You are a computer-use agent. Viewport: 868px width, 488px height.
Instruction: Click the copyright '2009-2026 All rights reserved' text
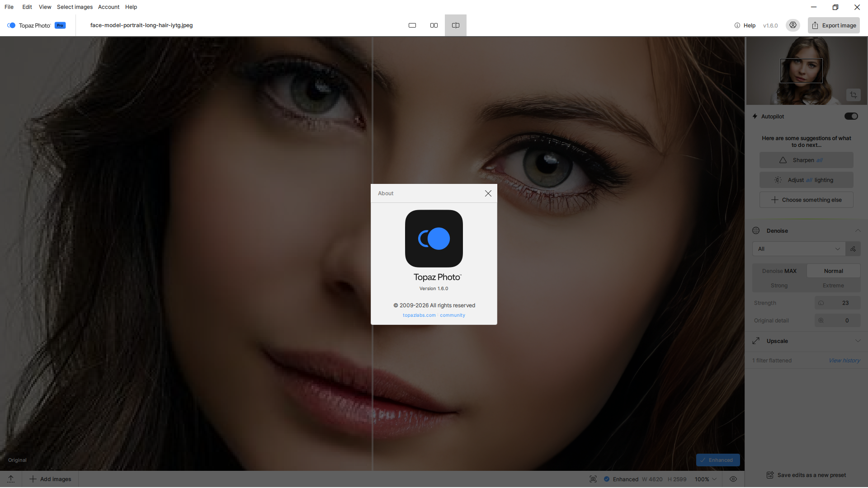(434, 305)
